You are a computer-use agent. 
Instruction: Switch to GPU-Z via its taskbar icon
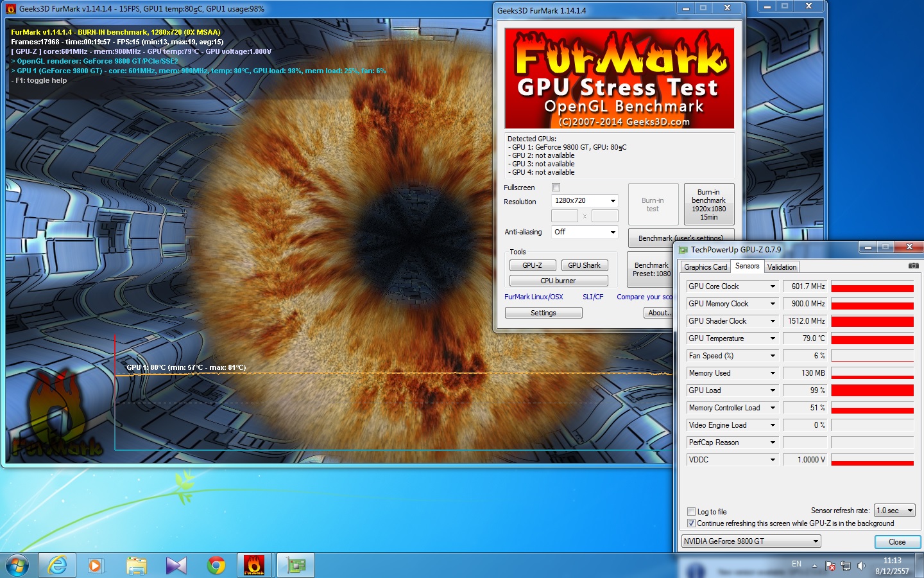(295, 565)
